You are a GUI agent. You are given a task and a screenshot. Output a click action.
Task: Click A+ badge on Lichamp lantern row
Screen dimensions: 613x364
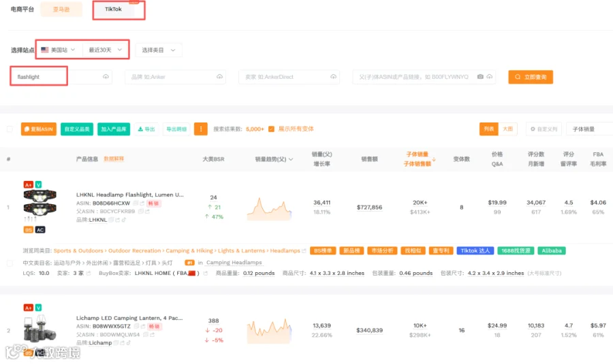click(28, 308)
